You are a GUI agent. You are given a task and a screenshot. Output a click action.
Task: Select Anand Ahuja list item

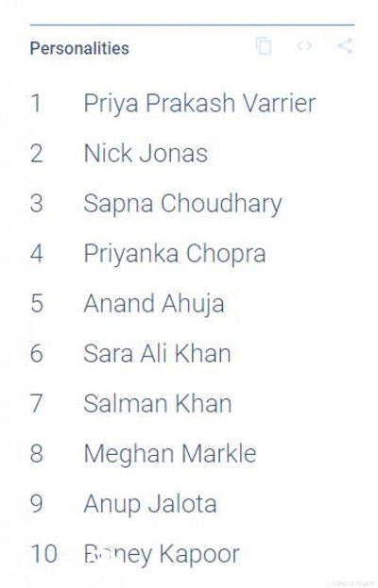pyautogui.click(x=154, y=303)
